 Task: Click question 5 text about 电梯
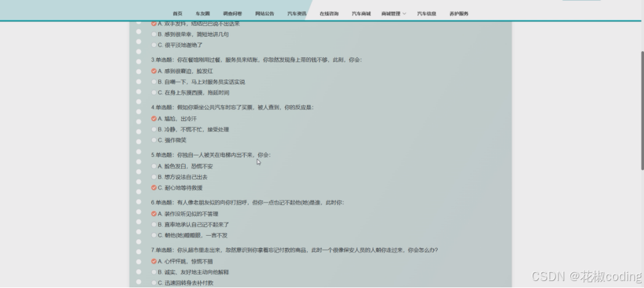[211, 155]
